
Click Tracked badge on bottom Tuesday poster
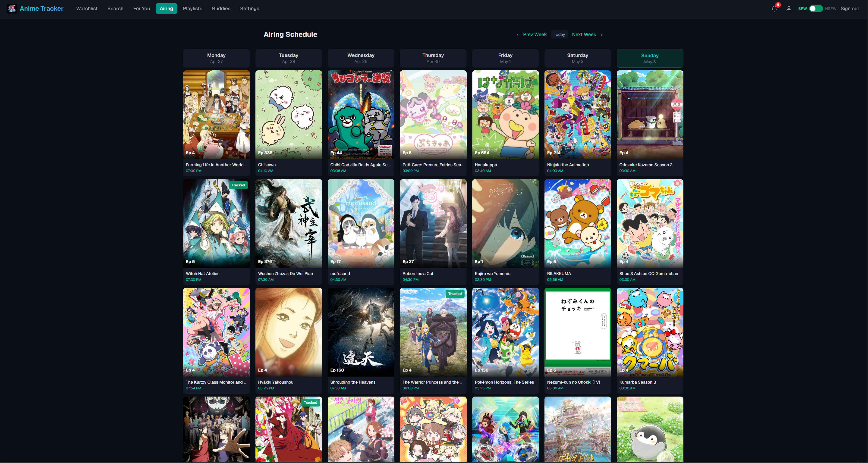click(310, 402)
